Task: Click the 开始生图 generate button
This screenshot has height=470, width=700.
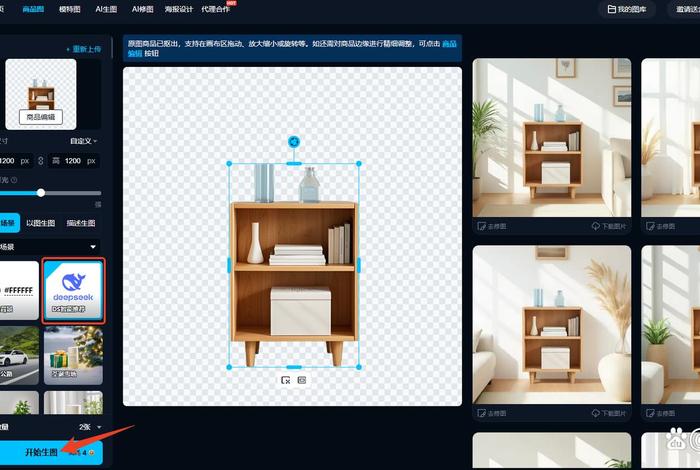Action: pyautogui.click(x=50, y=452)
